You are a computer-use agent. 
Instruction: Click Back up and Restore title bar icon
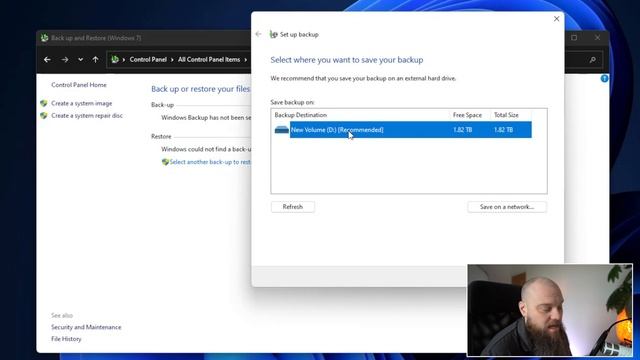click(x=44, y=38)
